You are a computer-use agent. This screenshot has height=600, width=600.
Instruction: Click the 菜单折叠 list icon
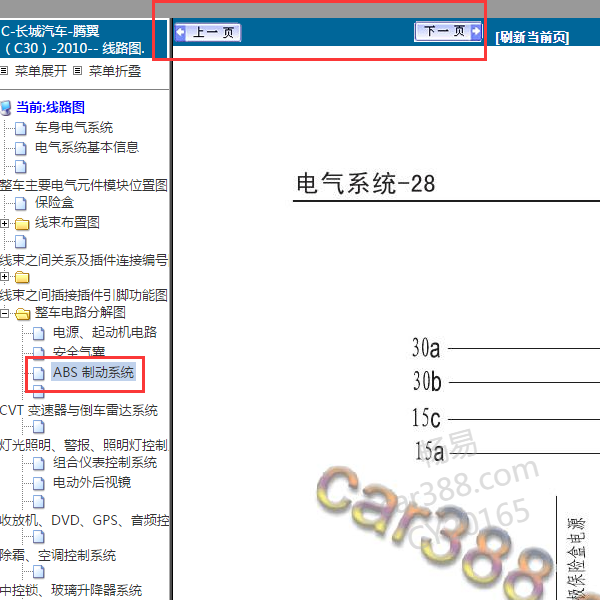[77, 70]
